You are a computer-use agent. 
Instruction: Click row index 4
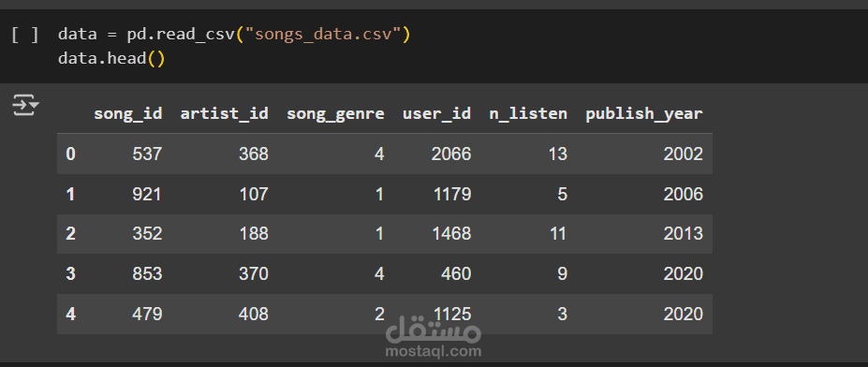[x=70, y=315]
